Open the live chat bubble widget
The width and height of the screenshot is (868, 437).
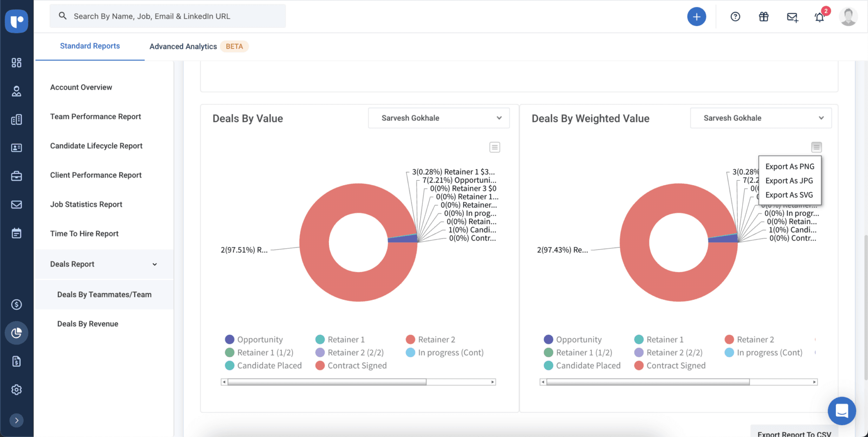841,411
